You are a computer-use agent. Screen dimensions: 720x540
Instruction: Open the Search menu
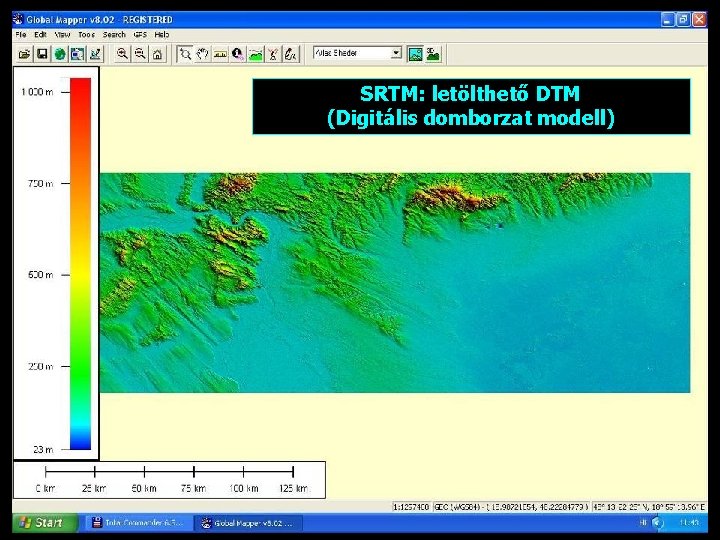point(114,34)
